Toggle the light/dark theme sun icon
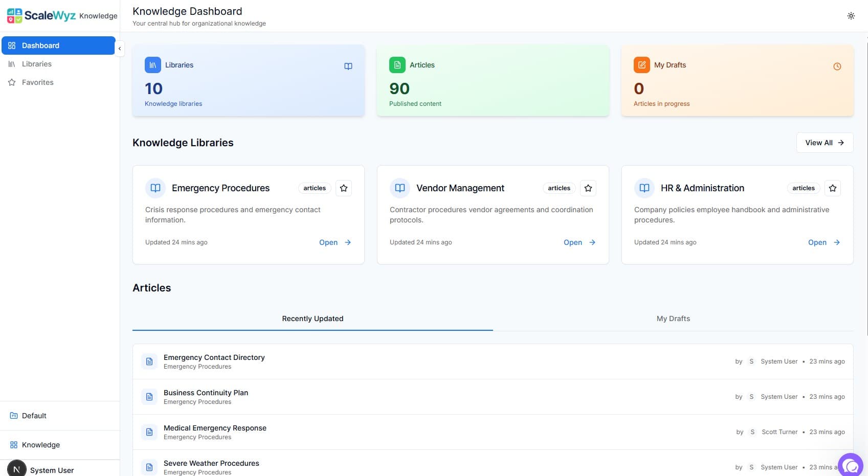Viewport: 868px width, 476px height. pos(851,16)
